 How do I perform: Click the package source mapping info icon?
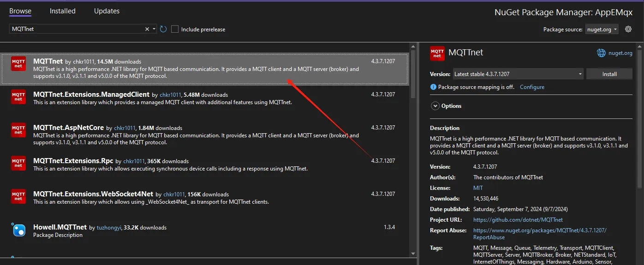pyautogui.click(x=433, y=87)
